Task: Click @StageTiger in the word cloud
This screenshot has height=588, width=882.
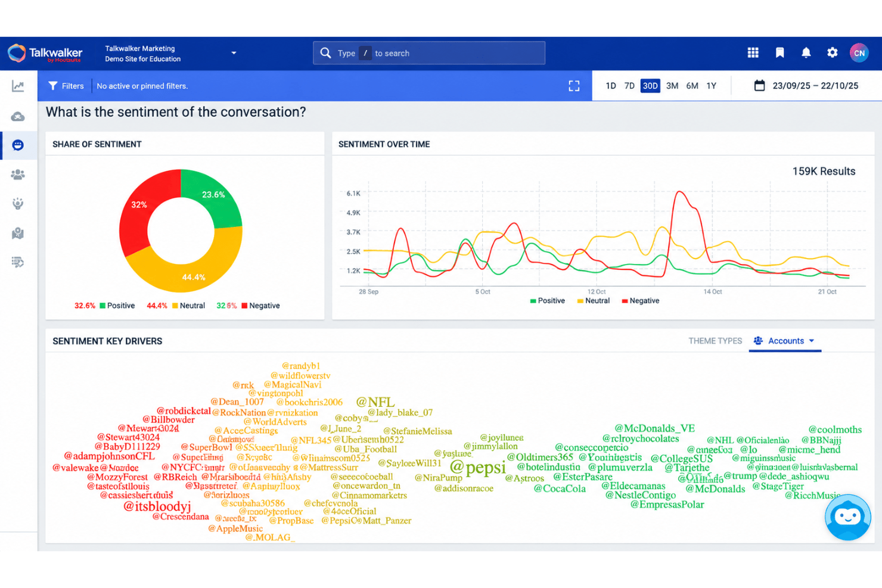Action: click(x=778, y=486)
